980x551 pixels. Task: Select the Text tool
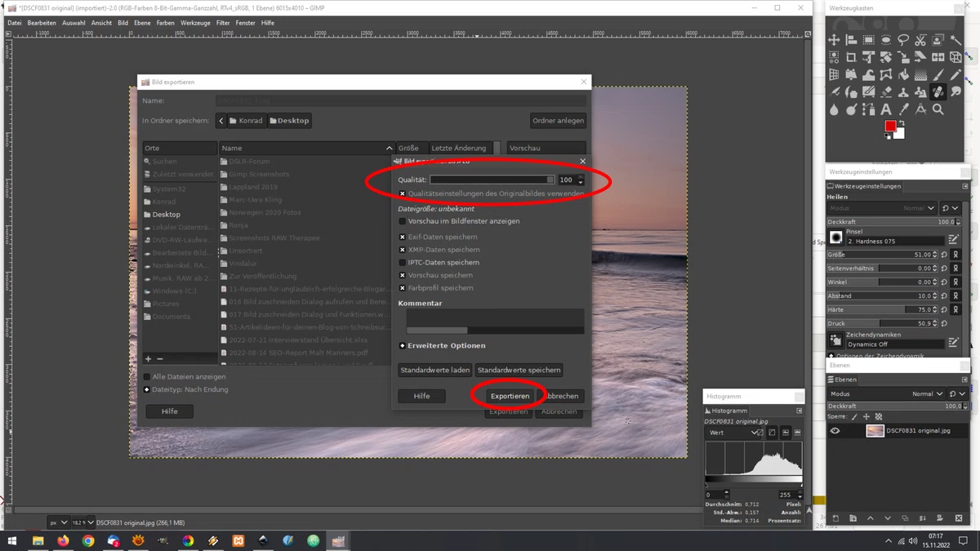pos(886,109)
